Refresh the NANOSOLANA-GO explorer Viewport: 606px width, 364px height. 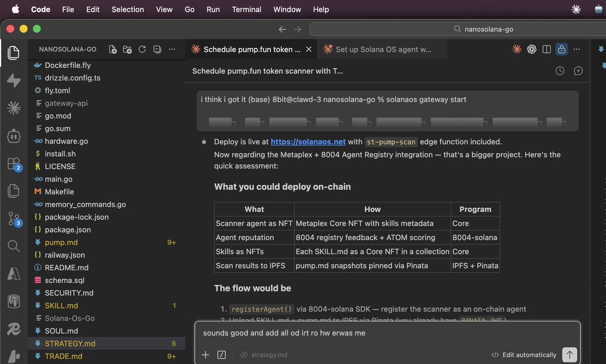(142, 49)
